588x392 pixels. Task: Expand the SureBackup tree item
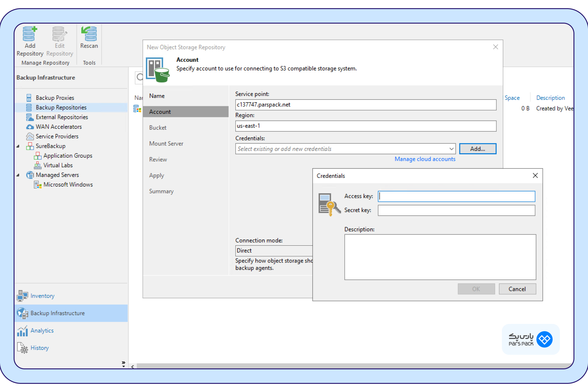(19, 146)
